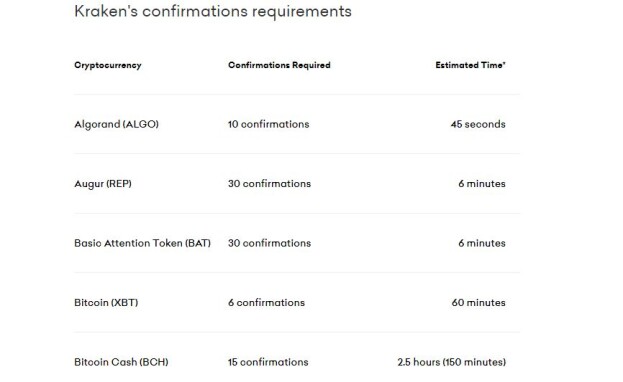Click the 2.5 hours (150 minutes) cell
The width and height of the screenshot is (623, 382).
pyautogui.click(x=451, y=362)
